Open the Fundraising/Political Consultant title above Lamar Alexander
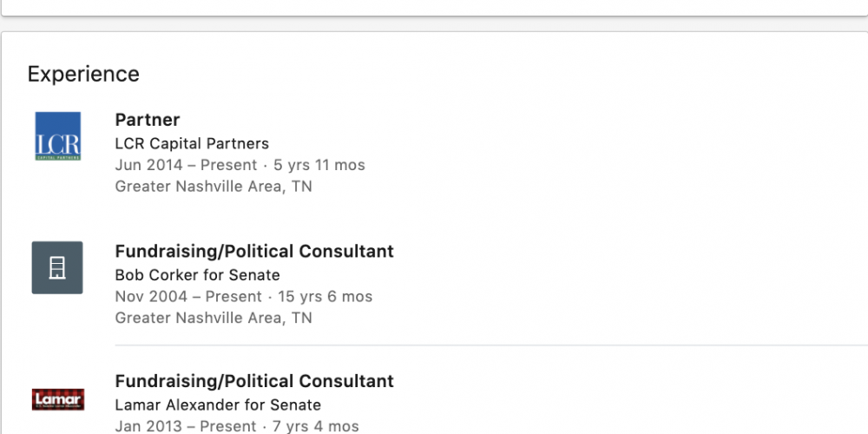Image resolution: width=868 pixels, height=434 pixels. click(254, 381)
